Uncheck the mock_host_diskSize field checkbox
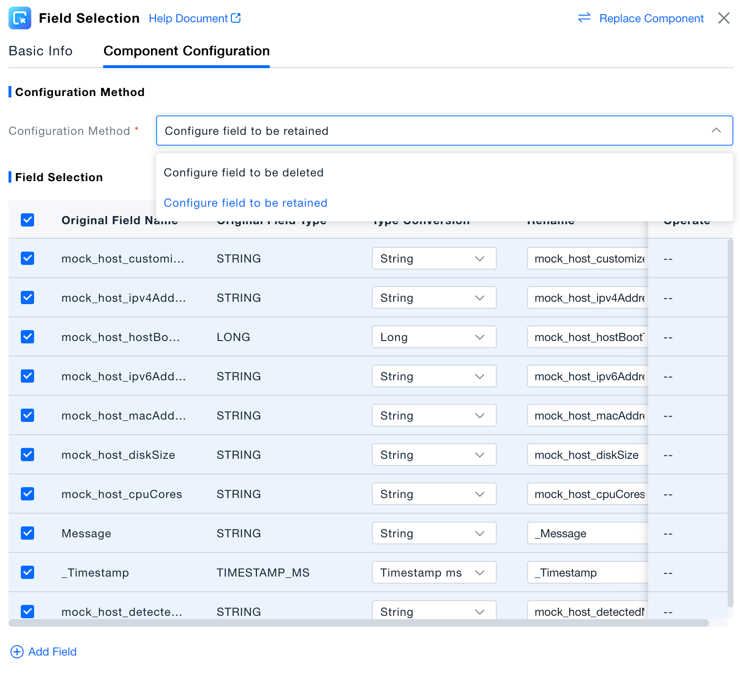The height and width of the screenshot is (700, 740). [27, 455]
